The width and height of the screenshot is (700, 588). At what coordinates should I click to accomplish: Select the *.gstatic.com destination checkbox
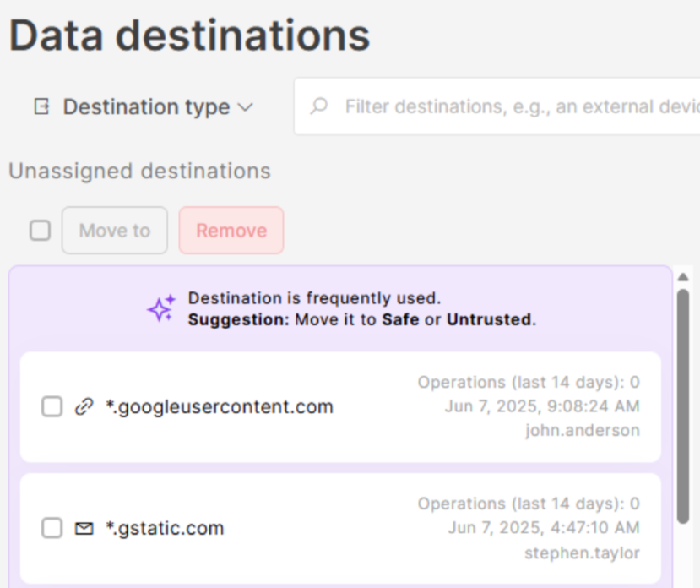pos(52,529)
